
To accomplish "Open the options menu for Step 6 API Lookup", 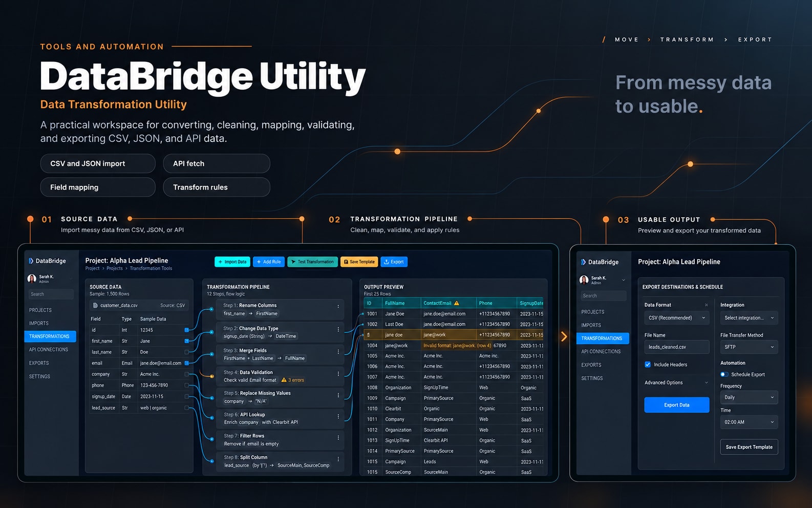I will [x=338, y=416].
